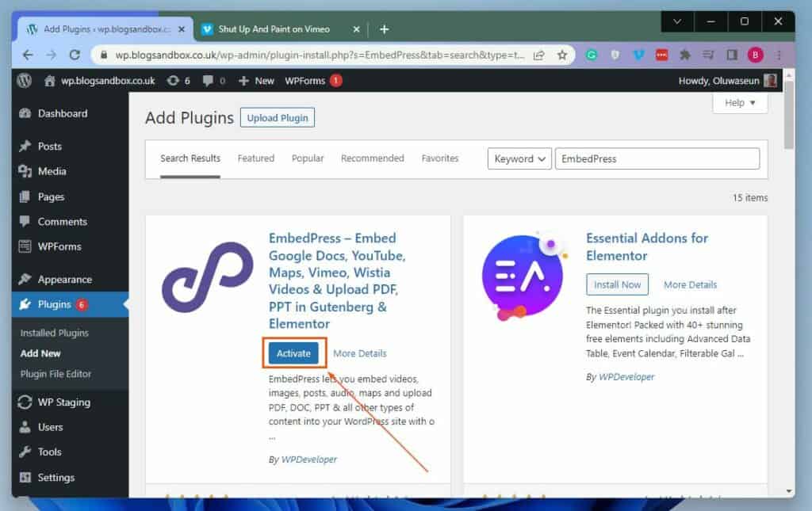Open Appearance in sidebar
This screenshot has height=511, width=812.
click(64, 280)
